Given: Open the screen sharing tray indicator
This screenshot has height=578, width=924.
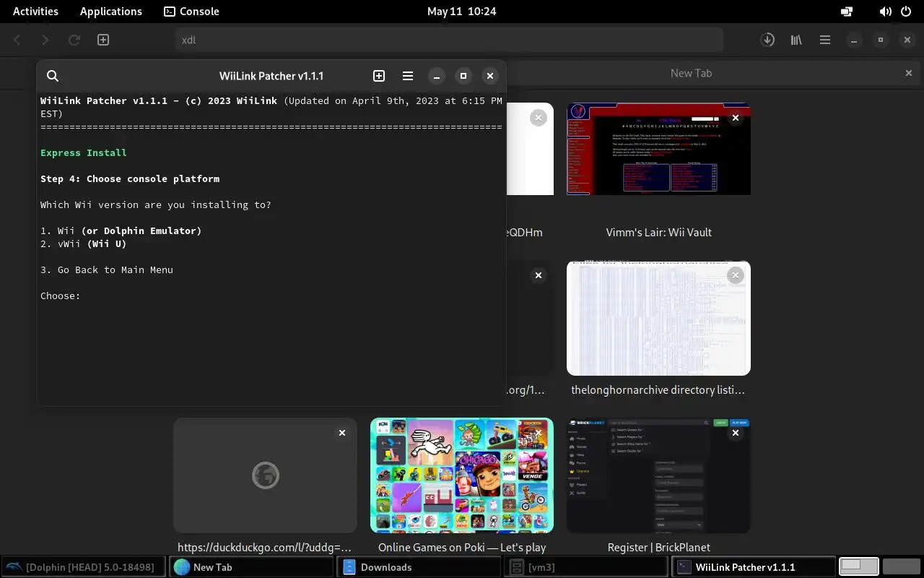Looking at the screenshot, I should coord(847,12).
